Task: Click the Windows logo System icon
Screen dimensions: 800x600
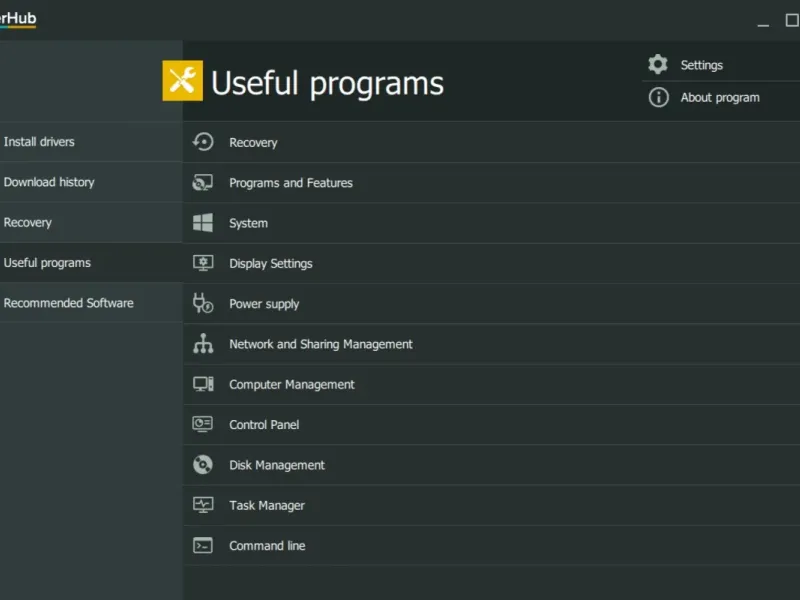Action: (203, 223)
